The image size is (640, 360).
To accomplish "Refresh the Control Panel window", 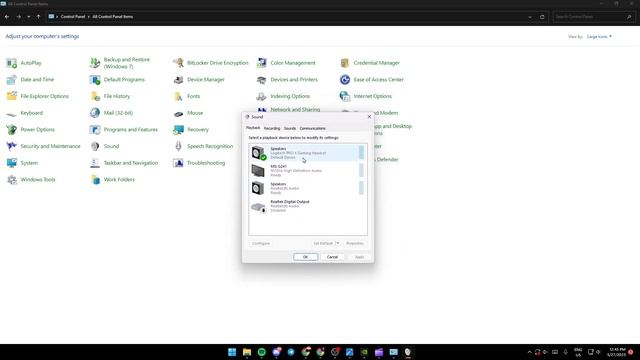I will pyautogui.click(x=542, y=17).
